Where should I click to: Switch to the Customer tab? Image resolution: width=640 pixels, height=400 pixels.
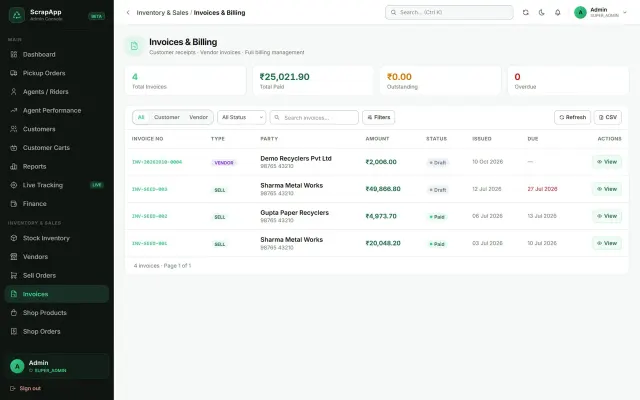click(x=167, y=117)
